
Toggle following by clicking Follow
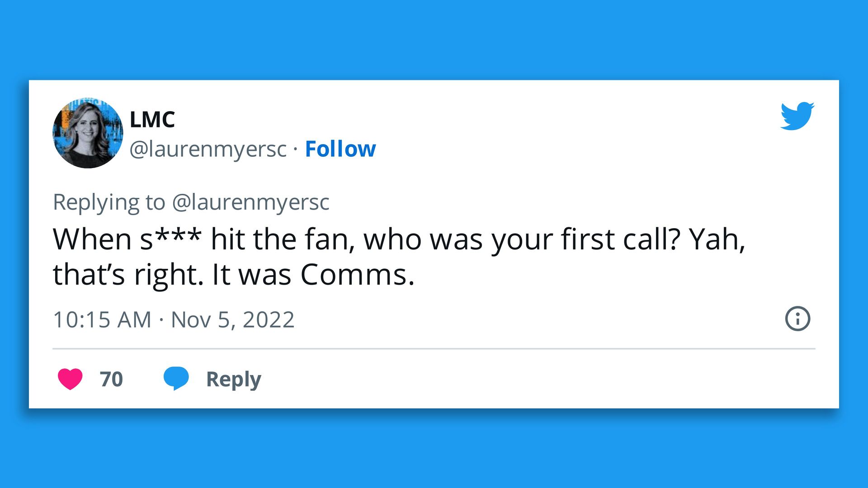(x=340, y=148)
